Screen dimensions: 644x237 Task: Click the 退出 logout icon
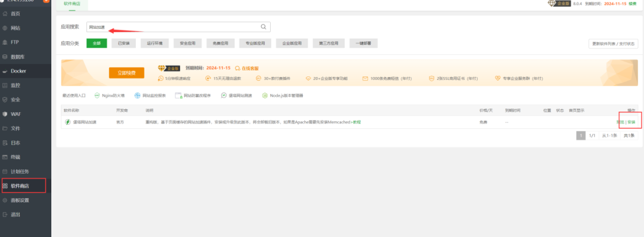5,214
